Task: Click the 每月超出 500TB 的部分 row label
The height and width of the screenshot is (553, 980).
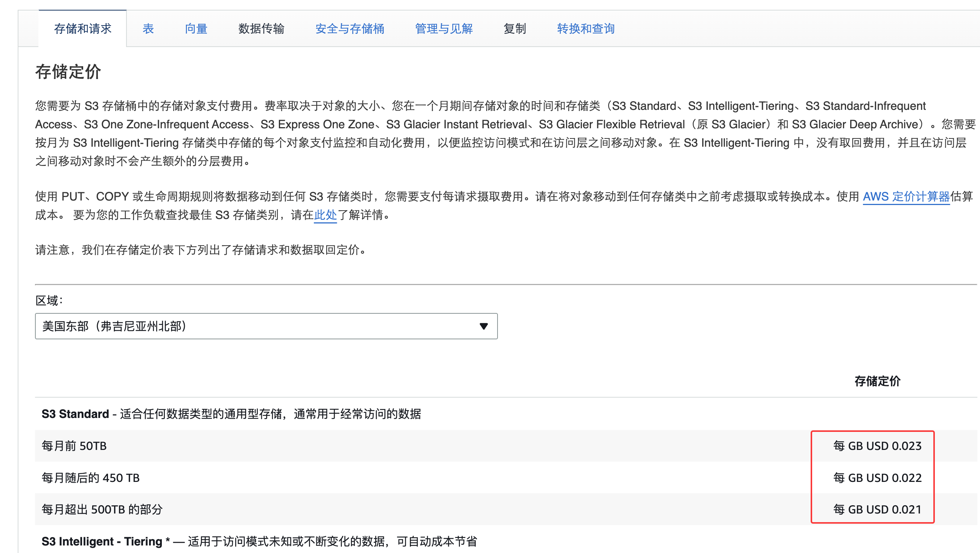Action: (102, 509)
